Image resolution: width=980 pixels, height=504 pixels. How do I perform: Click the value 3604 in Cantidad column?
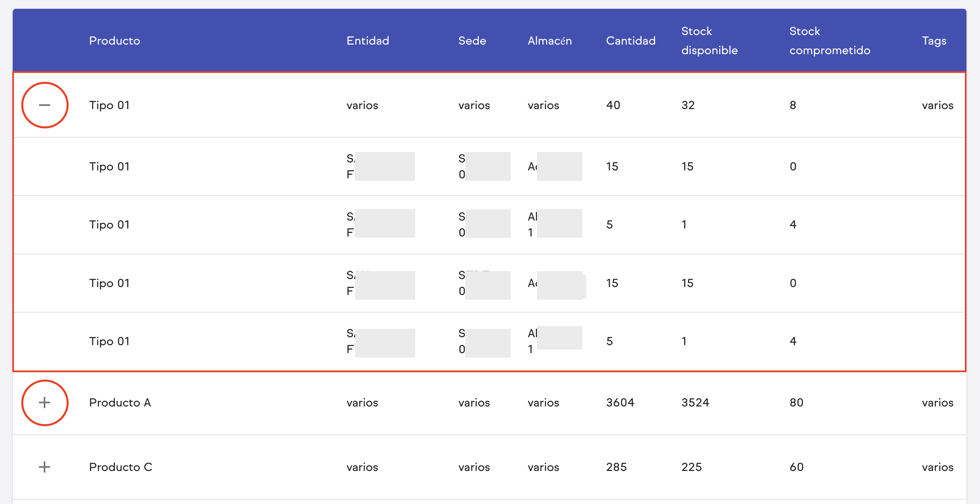[x=620, y=402]
